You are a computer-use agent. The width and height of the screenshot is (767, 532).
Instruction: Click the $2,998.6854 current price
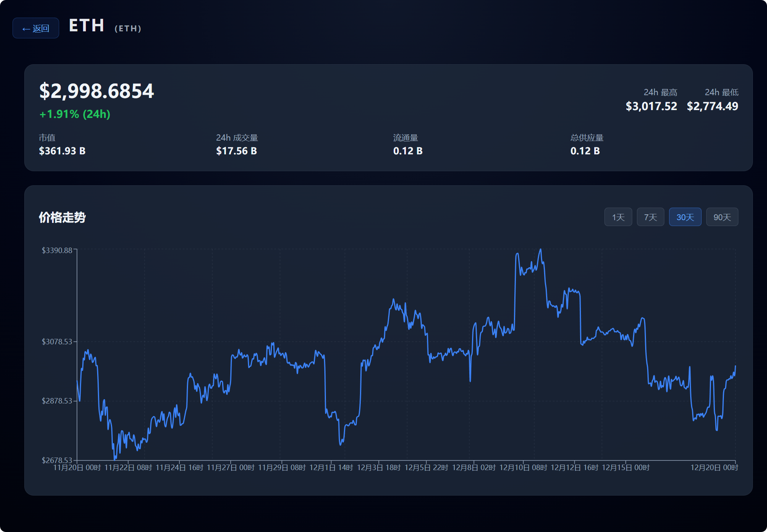coord(96,91)
